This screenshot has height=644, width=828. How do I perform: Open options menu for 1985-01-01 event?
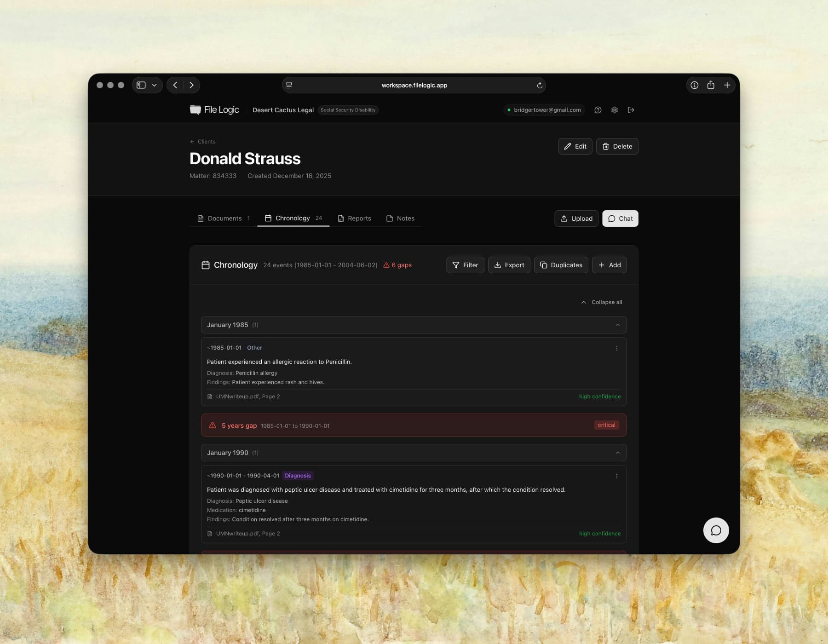[616, 348]
